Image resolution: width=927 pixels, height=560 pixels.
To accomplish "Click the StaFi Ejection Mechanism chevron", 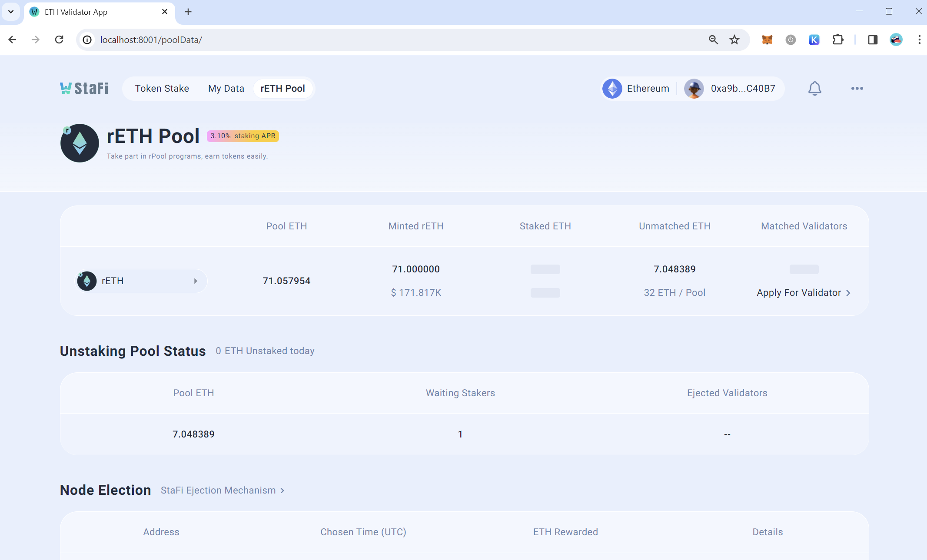I will coord(282,490).
